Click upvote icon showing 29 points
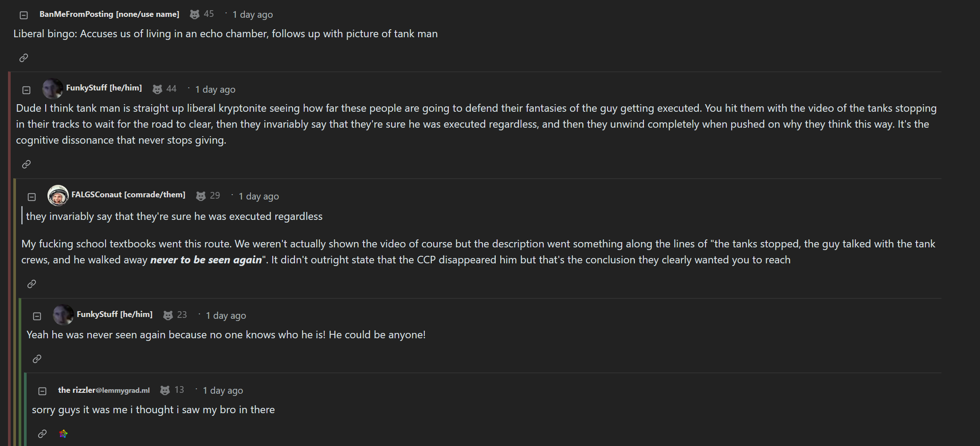The height and width of the screenshot is (446, 980). (201, 196)
